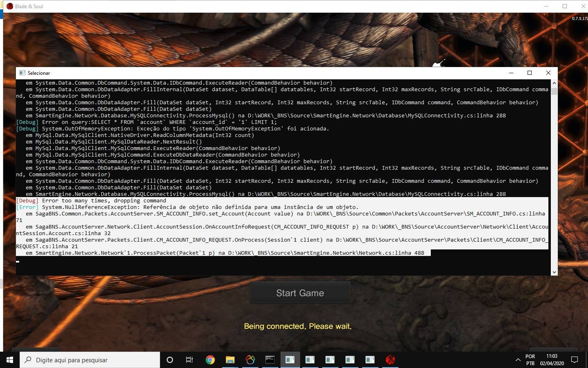Click the "Network.cs:linha 488" text in console
Viewport: 588px width, 368px height.
392,253
